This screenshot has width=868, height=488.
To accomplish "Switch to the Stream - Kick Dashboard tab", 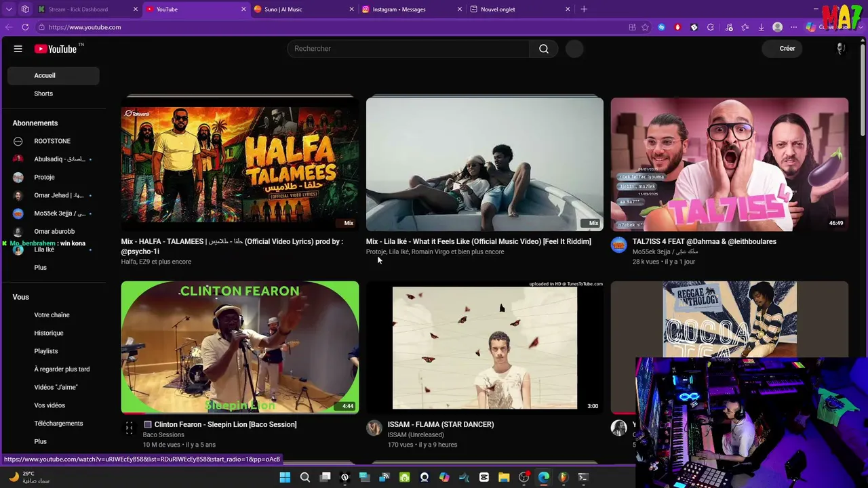I will coord(87,9).
